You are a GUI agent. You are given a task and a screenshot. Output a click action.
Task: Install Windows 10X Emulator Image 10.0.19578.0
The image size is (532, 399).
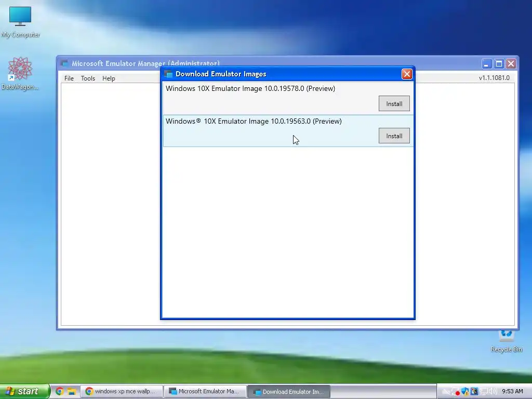(394, 103)
